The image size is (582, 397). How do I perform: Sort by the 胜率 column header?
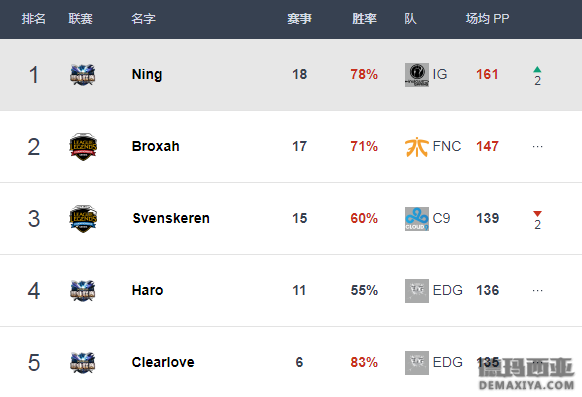[x=364, y=19]
